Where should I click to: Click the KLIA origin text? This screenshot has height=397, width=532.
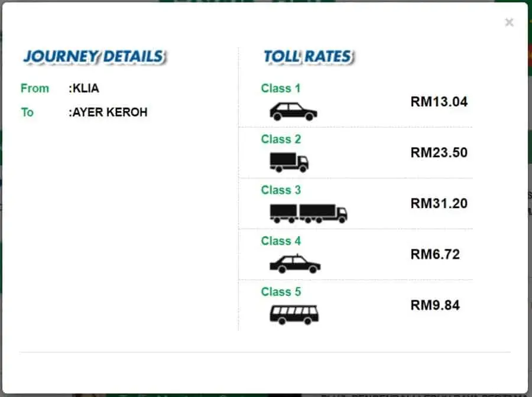pyautogui.click(x=86, y=88)
